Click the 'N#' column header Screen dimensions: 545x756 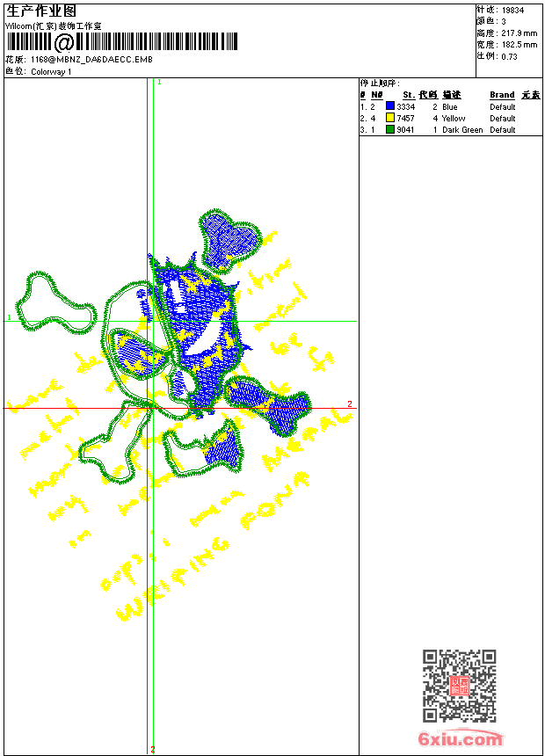pyautogui.click(x=377, y=95)
